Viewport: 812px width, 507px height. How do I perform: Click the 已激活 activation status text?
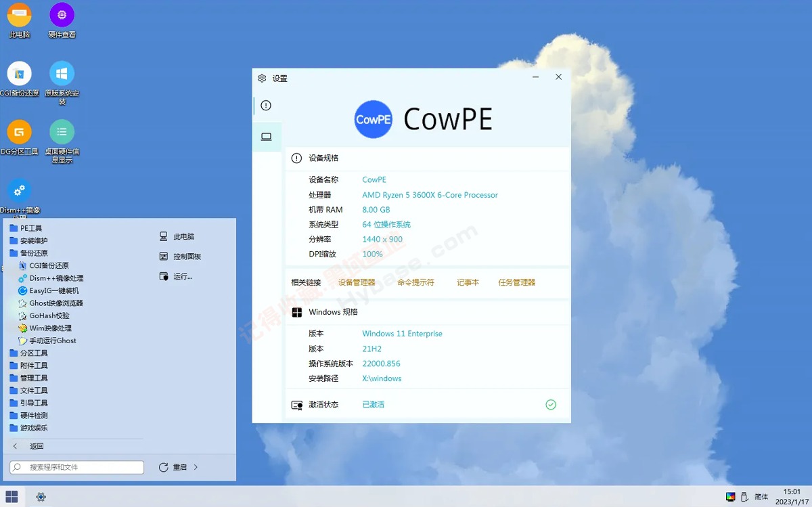coord(374,405)
